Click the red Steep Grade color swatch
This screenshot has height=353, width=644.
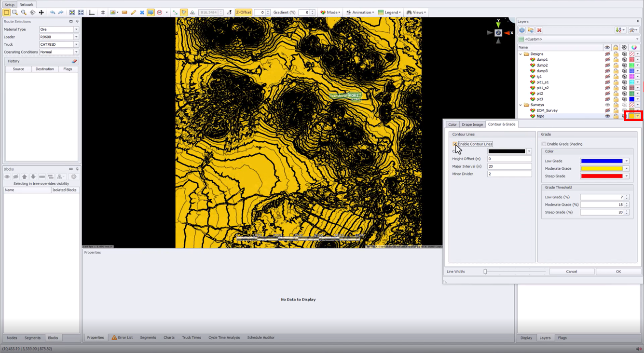pyautogui.click(x=602, y=176)
